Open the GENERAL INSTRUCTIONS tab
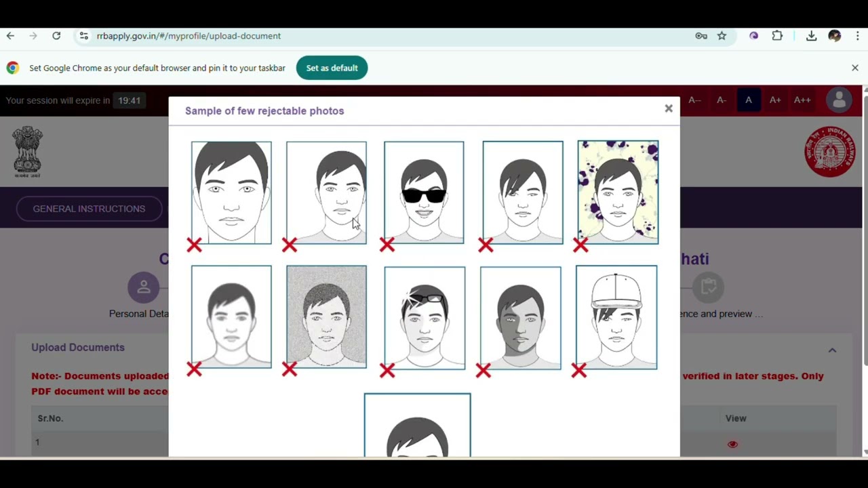Image resolution: width=868 pixels, height=488 pixels. click(x=89, y=209)
